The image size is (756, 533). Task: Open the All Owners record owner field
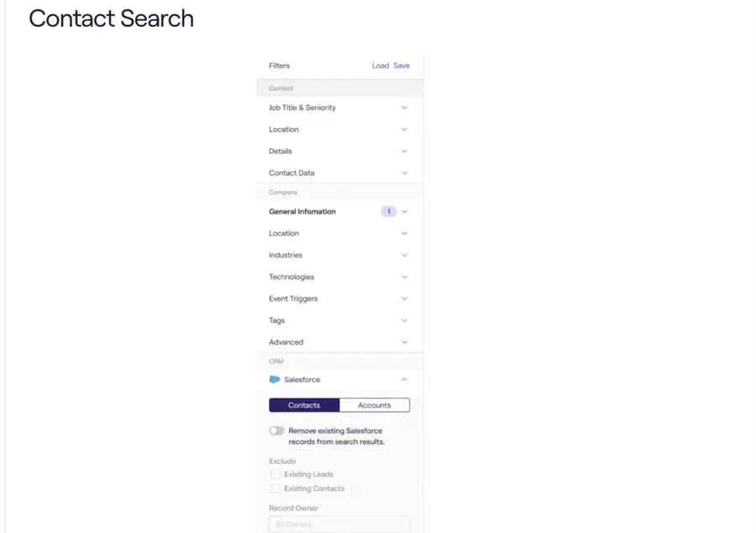[x=339, y=525]
